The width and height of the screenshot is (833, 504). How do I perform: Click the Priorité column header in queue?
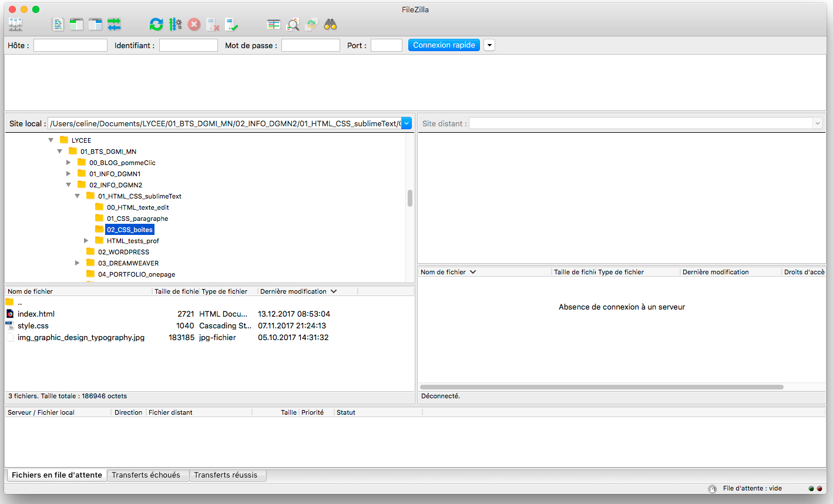(x=316, y=412)
